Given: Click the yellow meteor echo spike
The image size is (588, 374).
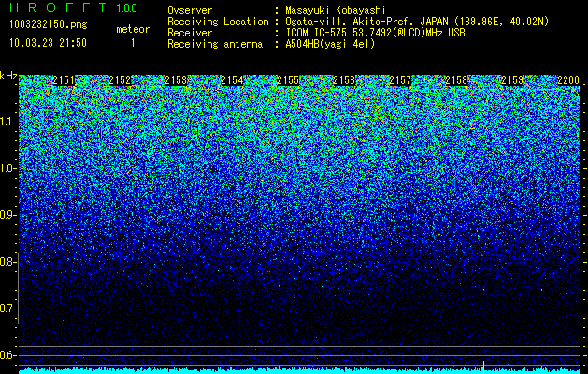Looking at the screenshot, I should [483, 367].
